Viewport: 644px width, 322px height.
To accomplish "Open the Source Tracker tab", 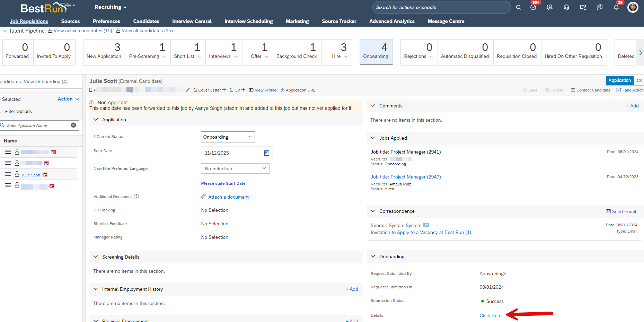I will (x=339, y=21).
